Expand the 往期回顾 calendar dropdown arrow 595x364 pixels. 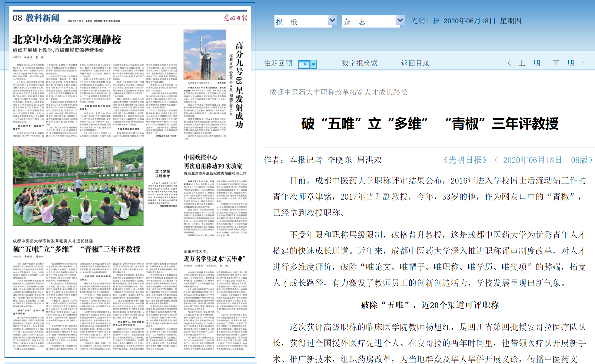314,64
